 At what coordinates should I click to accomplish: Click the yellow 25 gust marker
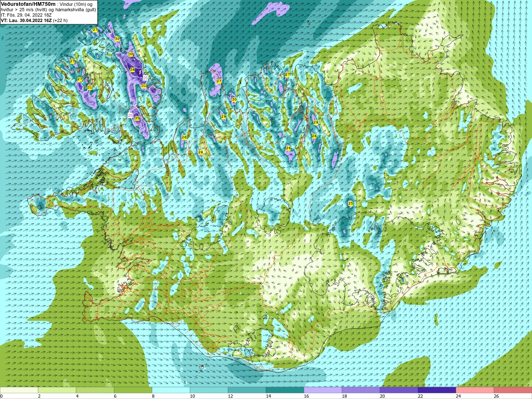351,203
